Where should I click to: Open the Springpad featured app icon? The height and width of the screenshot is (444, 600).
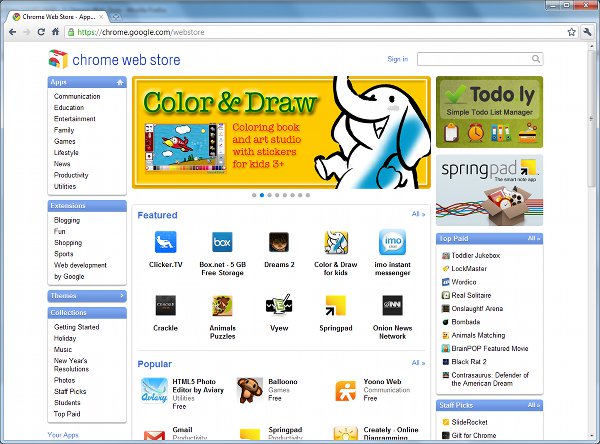pyautogui.click(x=336, y=305)
